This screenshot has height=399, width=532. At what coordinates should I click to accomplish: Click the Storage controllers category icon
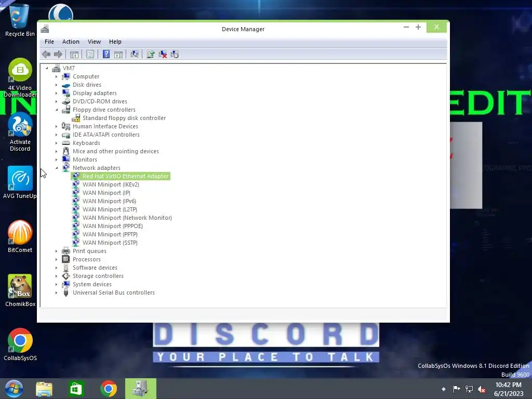click(66, 276)
